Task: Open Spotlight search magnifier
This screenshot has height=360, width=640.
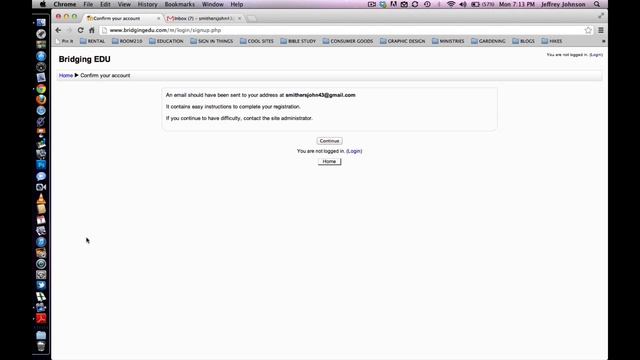Action: tap(597, 4)
